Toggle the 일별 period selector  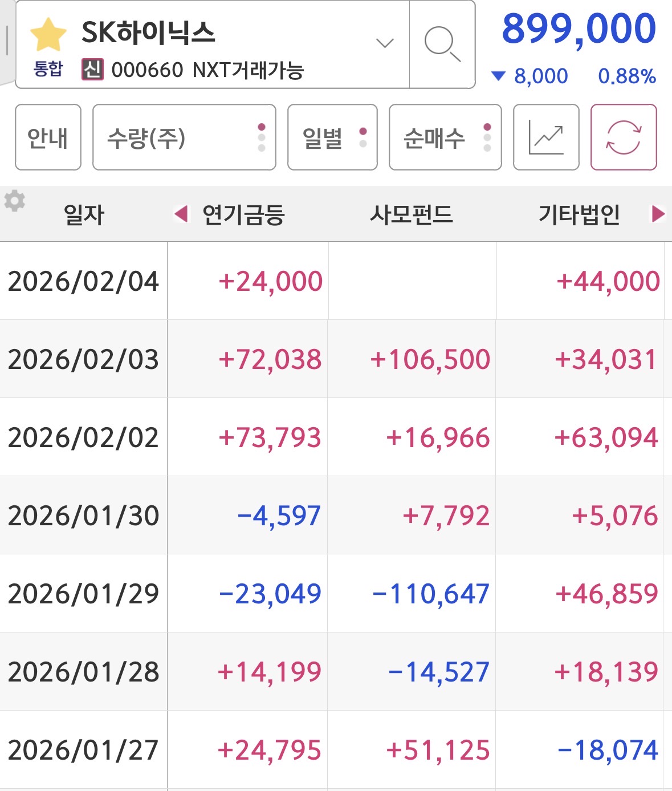point(332,137)
